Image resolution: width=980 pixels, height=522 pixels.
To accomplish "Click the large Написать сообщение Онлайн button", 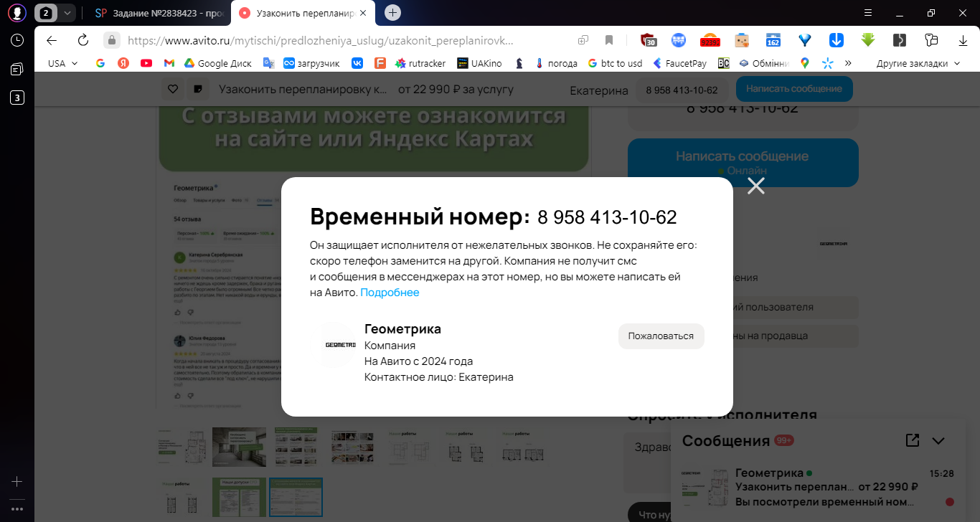I will (x=743, y=163).
